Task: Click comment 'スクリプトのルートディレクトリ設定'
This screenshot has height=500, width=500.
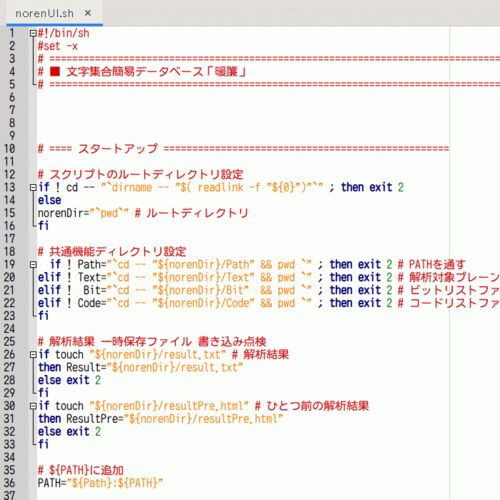Action: 146,174
